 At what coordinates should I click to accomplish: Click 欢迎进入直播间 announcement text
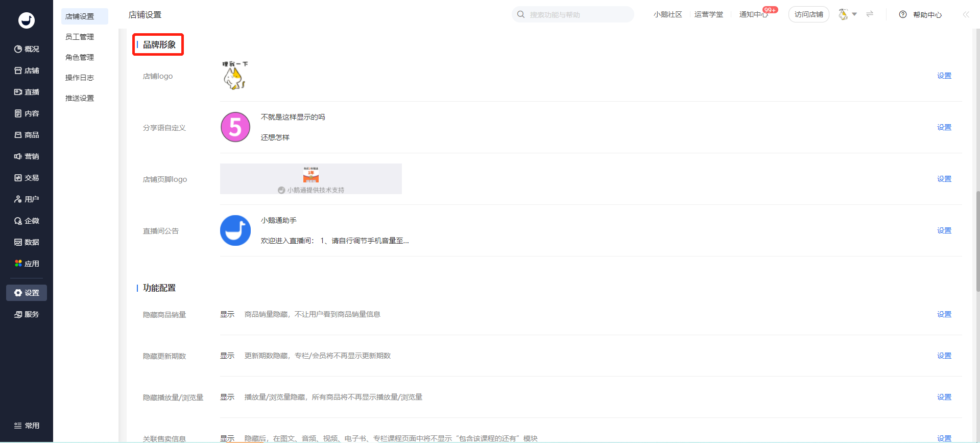(334, 241)
